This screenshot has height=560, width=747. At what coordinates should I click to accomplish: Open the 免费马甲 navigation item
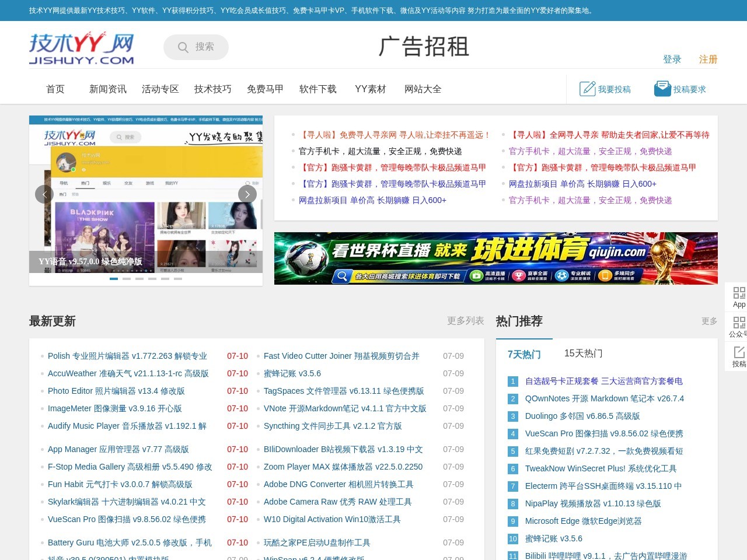(266, 89)
